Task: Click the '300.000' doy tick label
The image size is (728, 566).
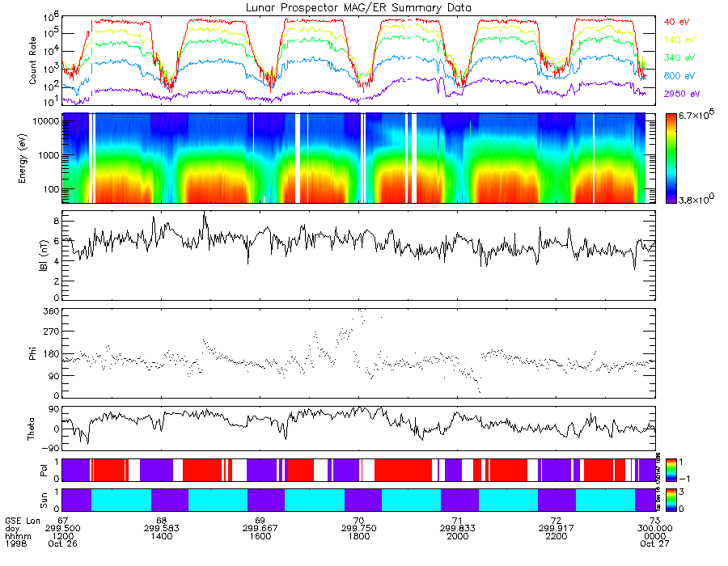Action: coord(654,529)
